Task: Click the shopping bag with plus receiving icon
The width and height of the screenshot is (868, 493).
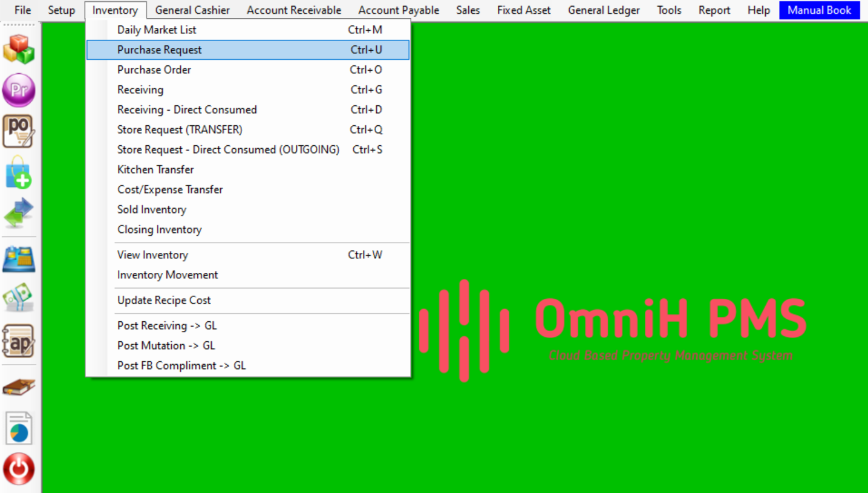Action: (x=19, y=172)
